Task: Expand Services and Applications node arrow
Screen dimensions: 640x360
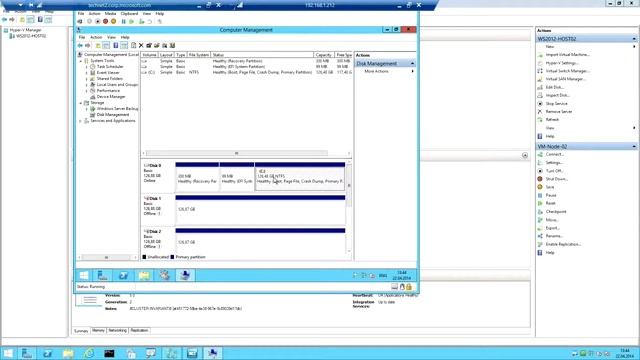Action: pos(81,121)
